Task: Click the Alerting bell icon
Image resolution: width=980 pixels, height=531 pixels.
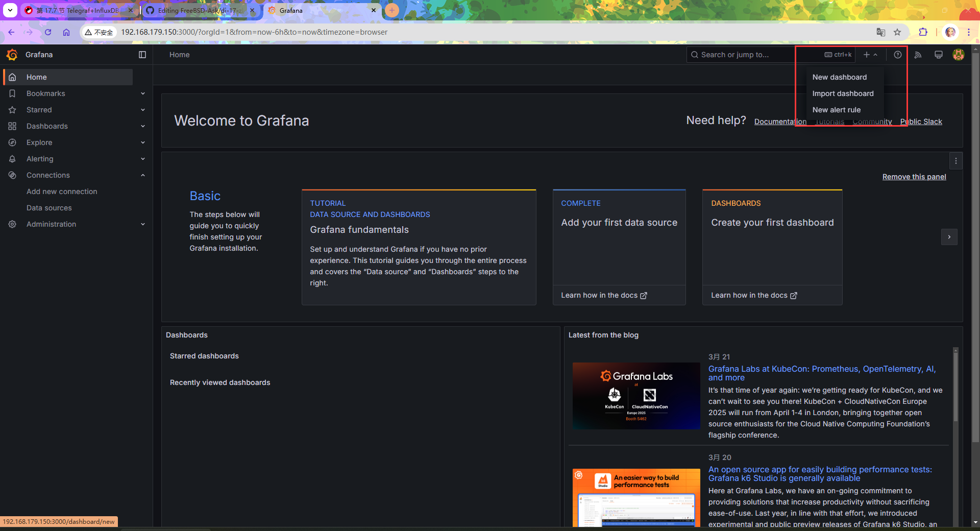Action: pyautogui.click(x=12, y=159)
